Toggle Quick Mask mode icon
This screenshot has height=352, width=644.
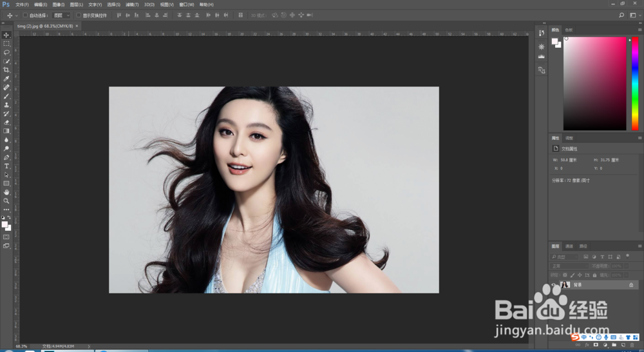tap(6, 237)
